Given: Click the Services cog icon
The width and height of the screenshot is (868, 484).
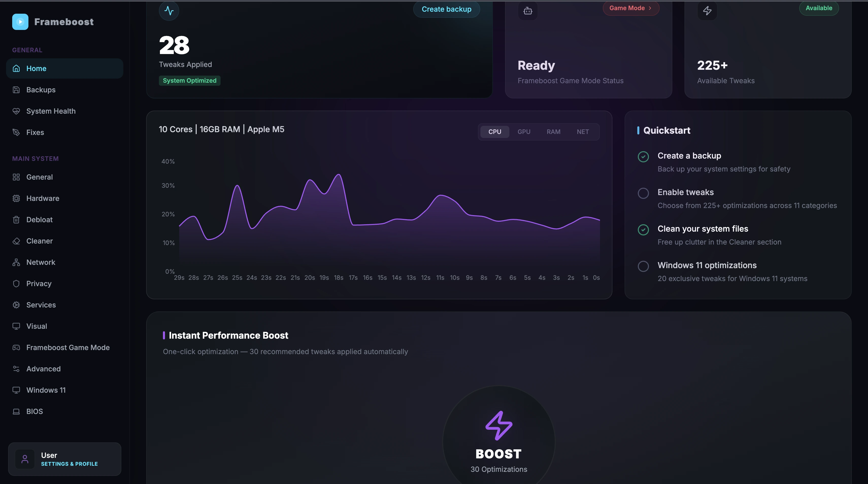Looking at the screenshot, I should (x=16, y=305).
